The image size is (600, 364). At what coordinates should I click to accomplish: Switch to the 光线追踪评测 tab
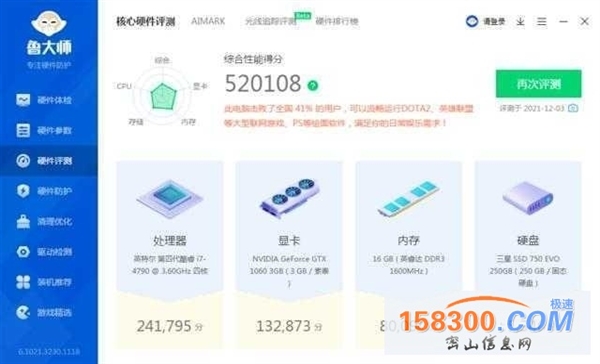[271, 21]
